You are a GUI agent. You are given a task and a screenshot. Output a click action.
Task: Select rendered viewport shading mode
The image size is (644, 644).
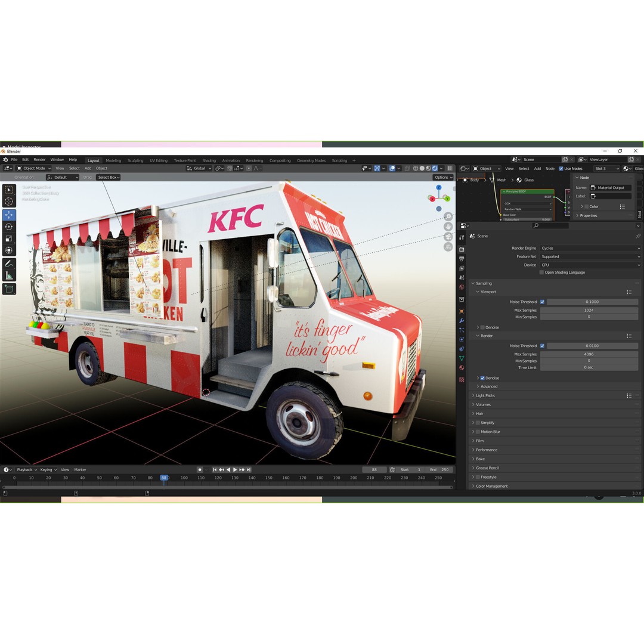(x=435, y=168)
